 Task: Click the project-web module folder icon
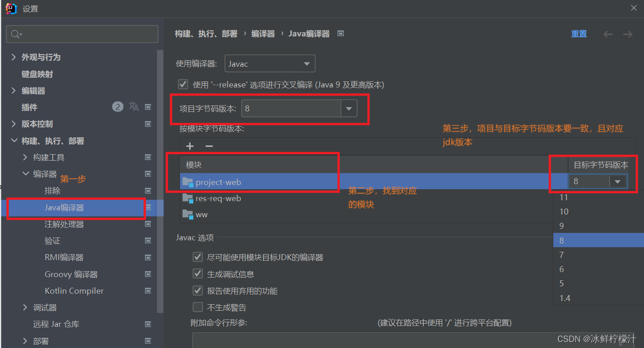coord(187,182)
